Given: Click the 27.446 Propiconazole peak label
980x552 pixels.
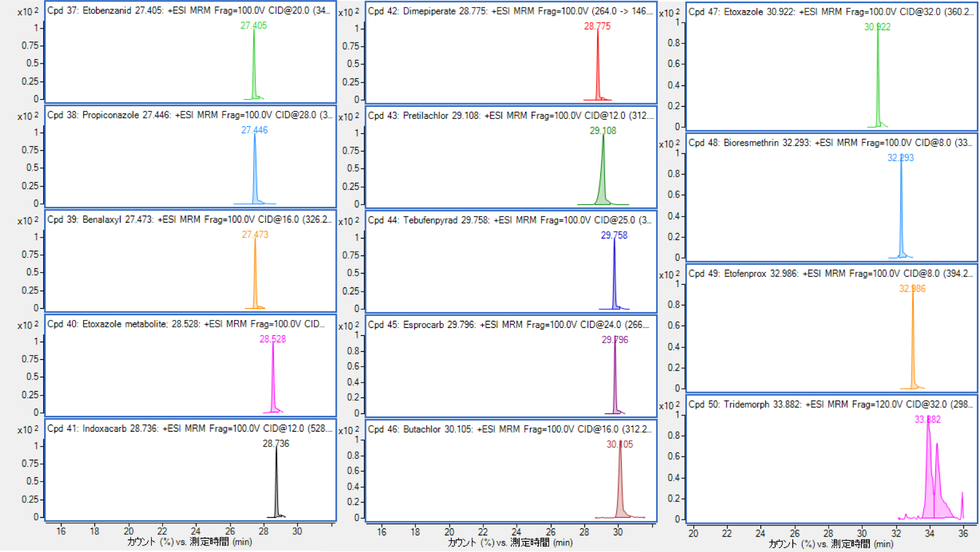Looking at the screenshot, I should click(254, 130).
